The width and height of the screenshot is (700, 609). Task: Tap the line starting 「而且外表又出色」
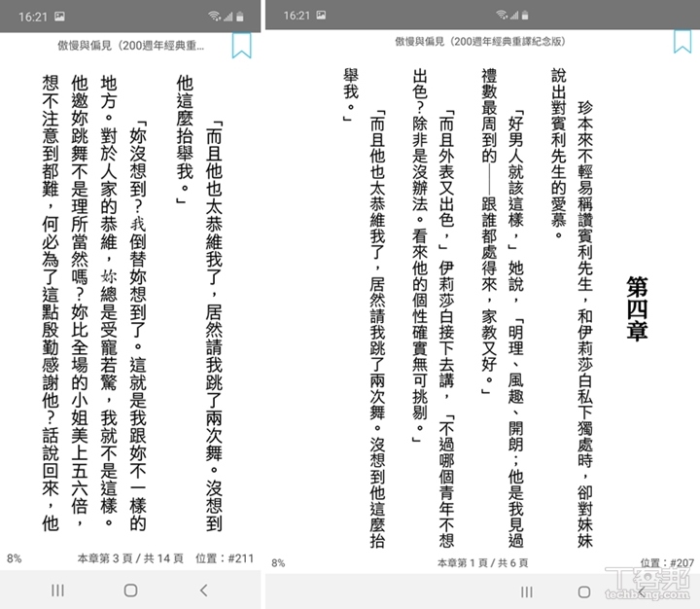coord(446,329)
